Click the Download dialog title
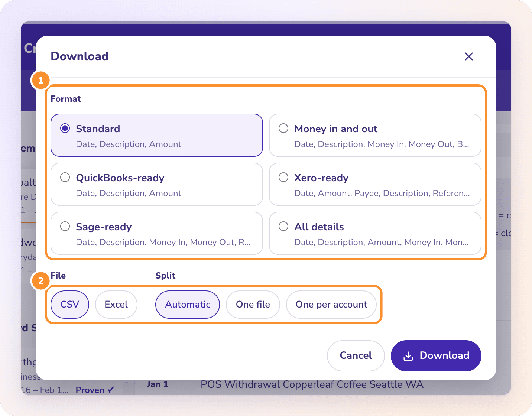This screenshot has height=416, width=532. tap(80, 56)
